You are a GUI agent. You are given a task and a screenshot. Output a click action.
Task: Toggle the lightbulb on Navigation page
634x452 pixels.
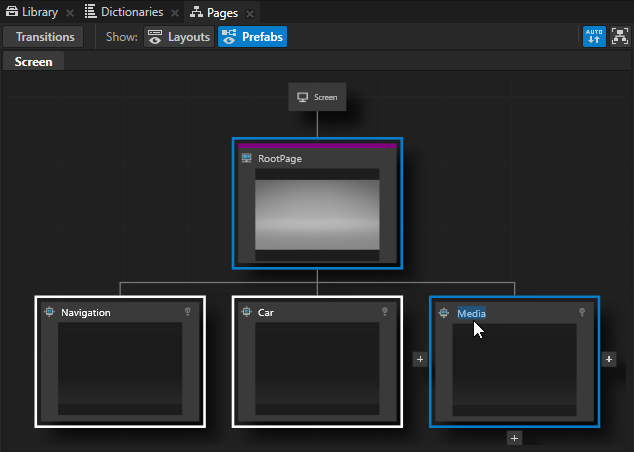[187, 312]
